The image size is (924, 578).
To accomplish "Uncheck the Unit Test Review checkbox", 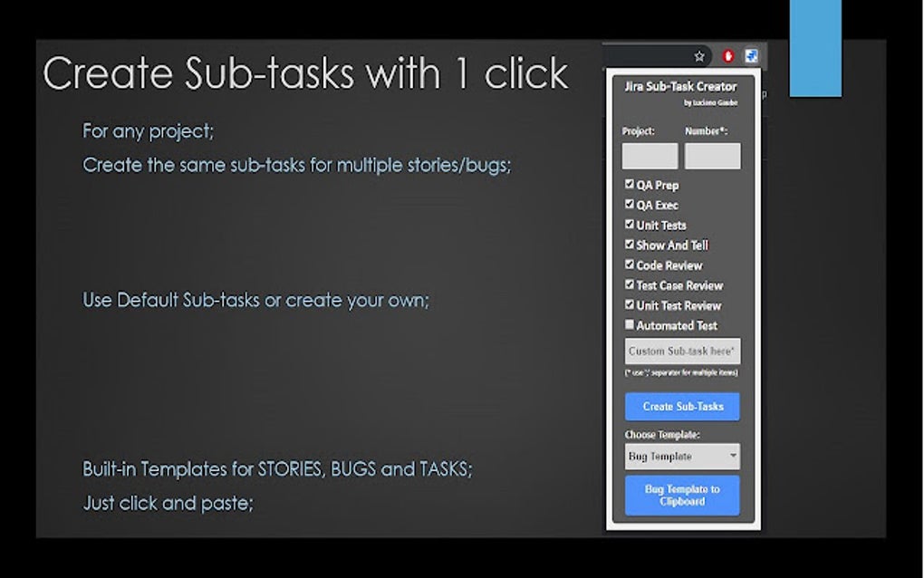I will [x=630, y=304].
